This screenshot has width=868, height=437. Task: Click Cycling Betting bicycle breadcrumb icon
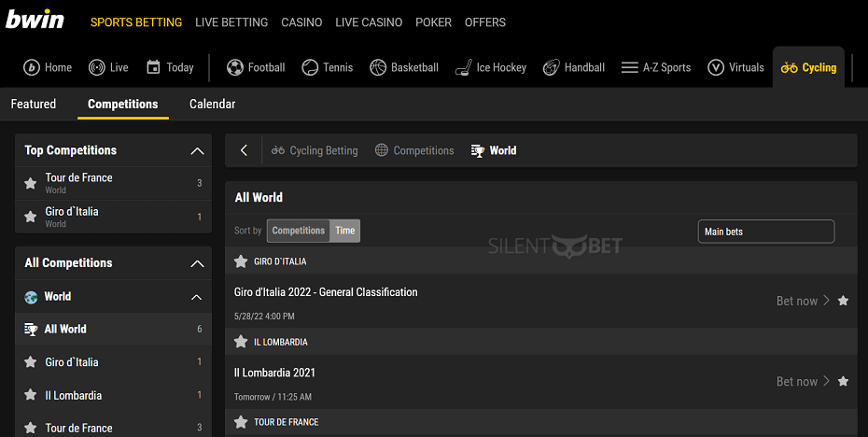(x=278, y=150)
